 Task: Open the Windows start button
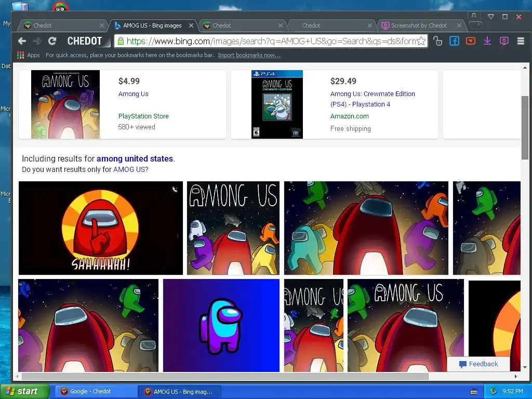(24, 391)
